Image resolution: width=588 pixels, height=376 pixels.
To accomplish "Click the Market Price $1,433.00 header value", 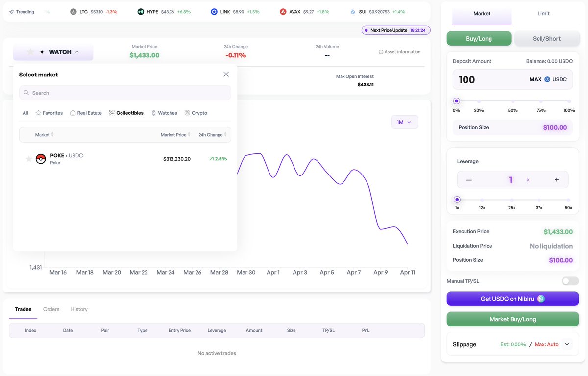I will coord(145,55).
